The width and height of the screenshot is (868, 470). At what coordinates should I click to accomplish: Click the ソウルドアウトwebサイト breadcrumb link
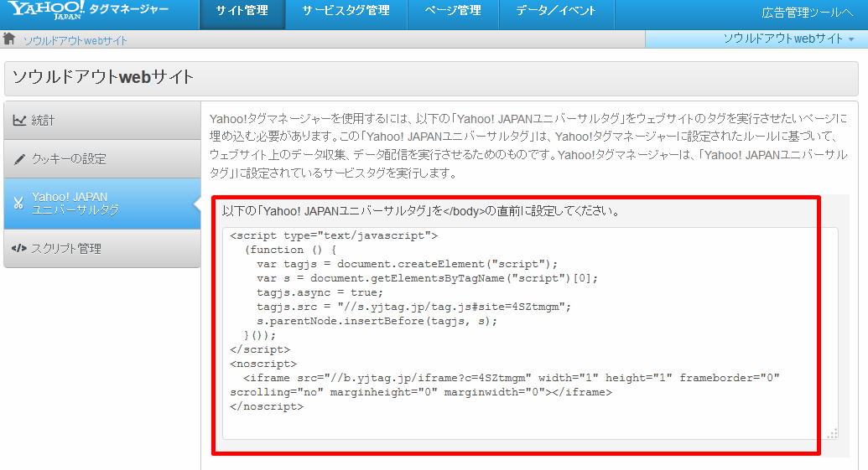75,40
